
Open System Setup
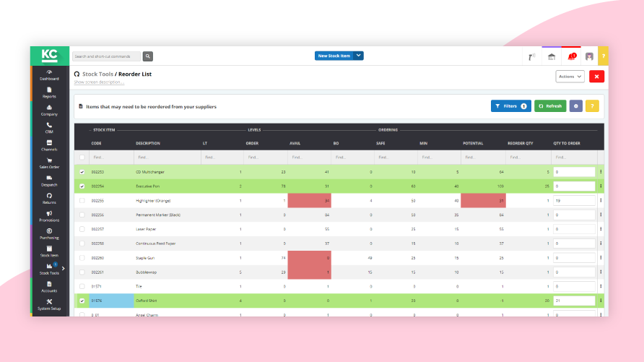click(x=49, y=304)
